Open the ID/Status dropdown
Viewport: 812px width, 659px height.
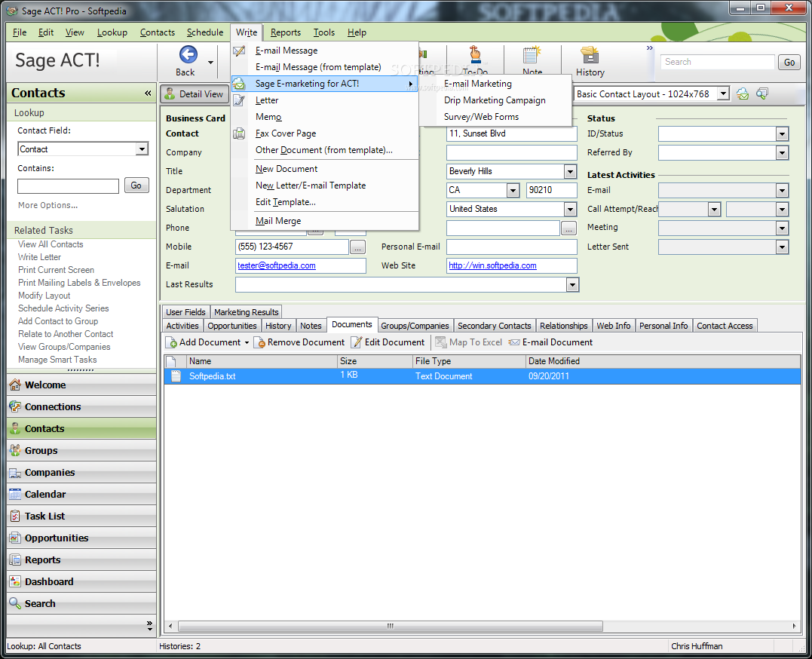(782, 134)
